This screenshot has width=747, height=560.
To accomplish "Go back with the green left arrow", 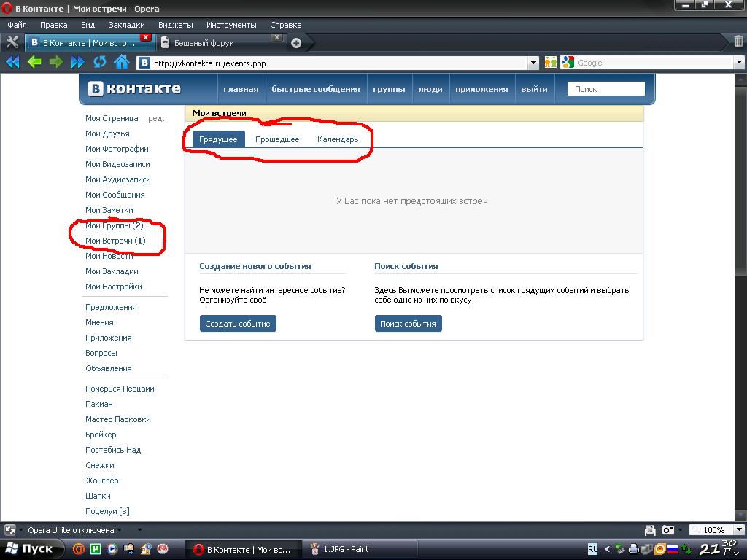I will click(x=34, y=62).
